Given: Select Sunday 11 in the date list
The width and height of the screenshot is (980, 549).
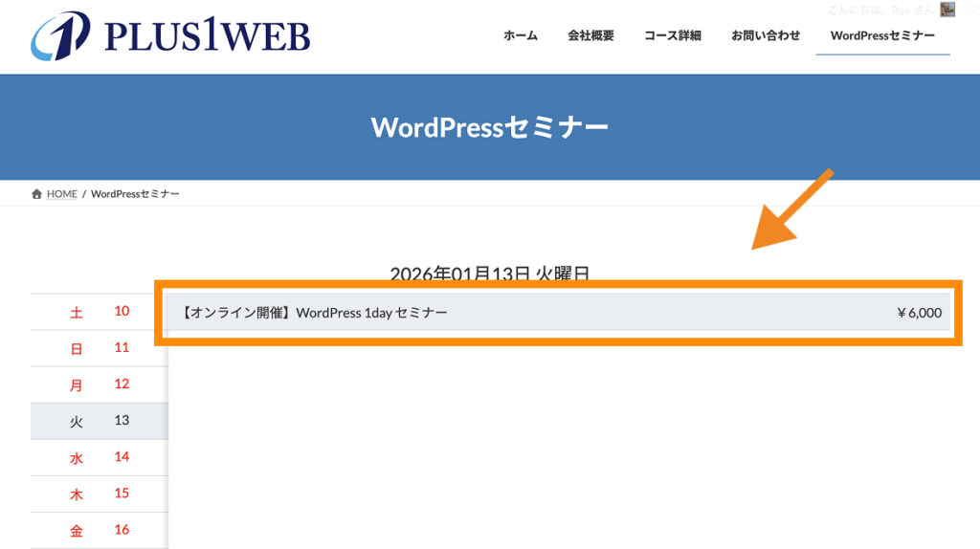Looking at the screenshot, I should [99, 348].
